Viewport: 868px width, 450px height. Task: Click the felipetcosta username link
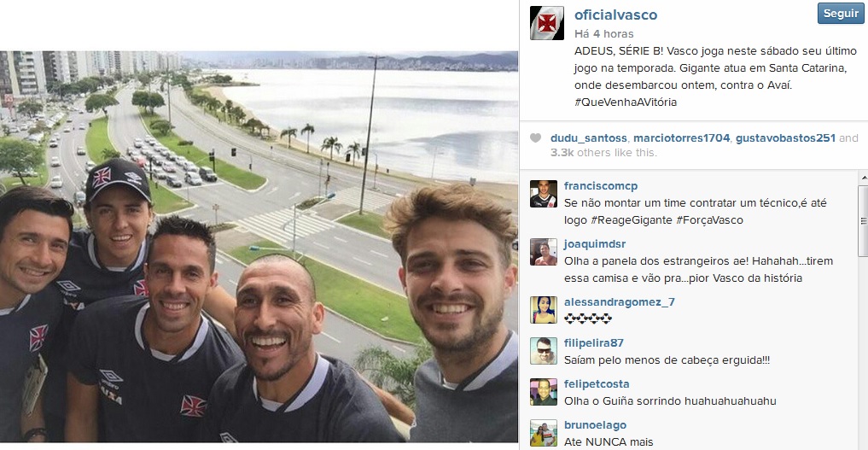click(x=597, y=384)
